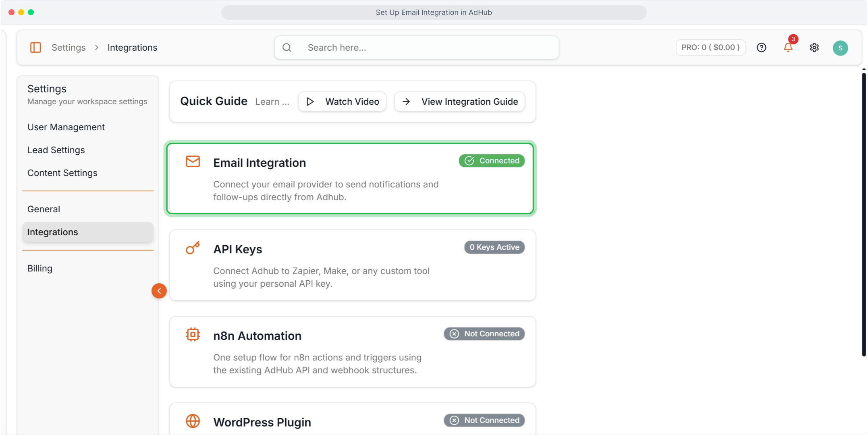Viewport: 868px width, 435px height.
Task: Click the PRO: 0 ($0.00) balance badge
Action: click(x=710, y=48)
